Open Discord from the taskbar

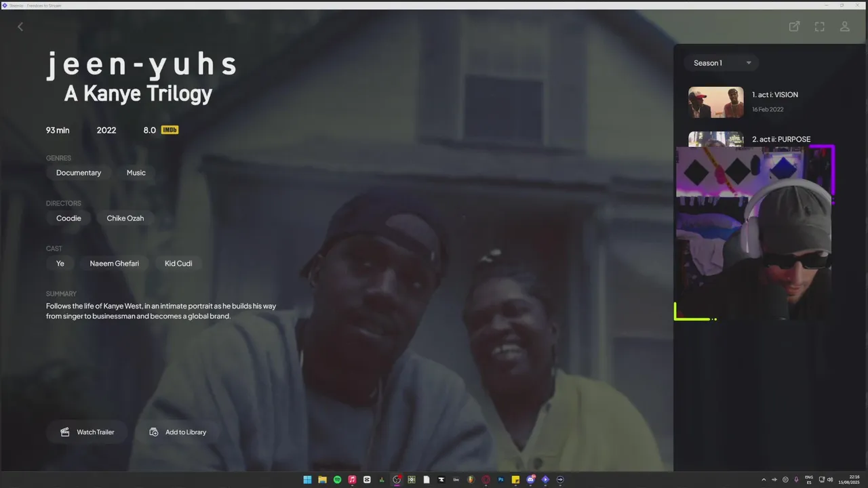coord(531,480)
